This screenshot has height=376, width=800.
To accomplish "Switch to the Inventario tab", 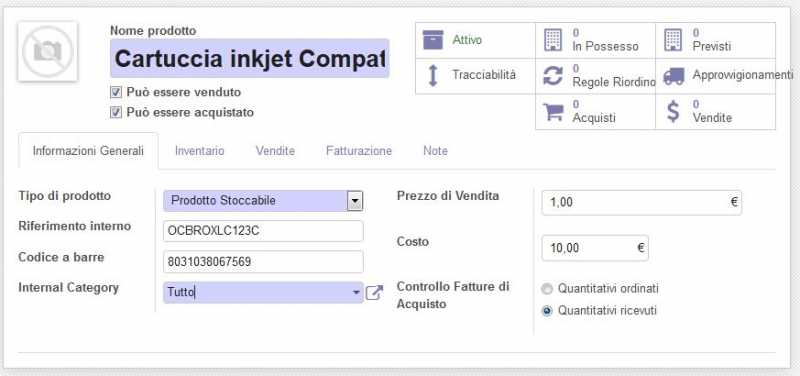I will (x=199, y=151).
